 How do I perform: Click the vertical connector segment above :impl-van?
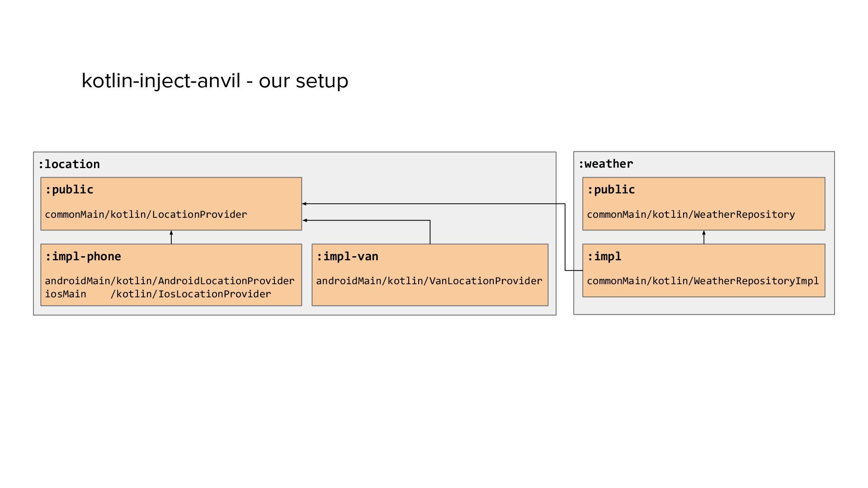point(430,232)
